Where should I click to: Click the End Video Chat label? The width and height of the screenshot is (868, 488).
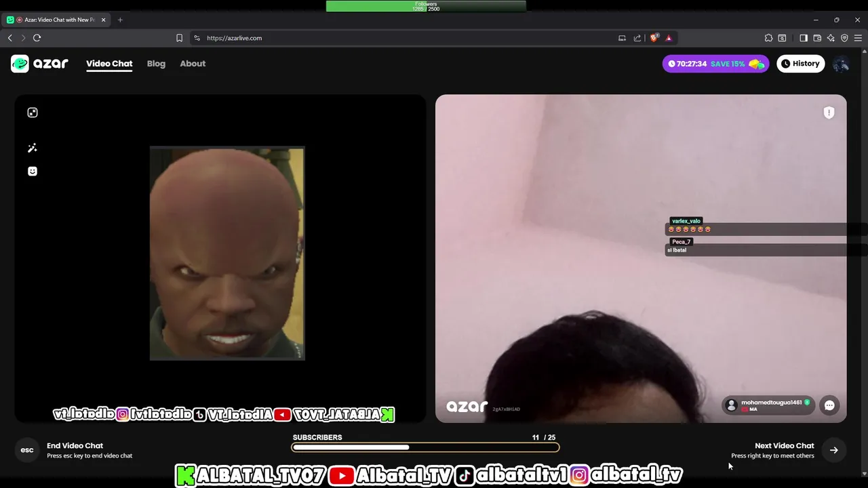point(75,445)
